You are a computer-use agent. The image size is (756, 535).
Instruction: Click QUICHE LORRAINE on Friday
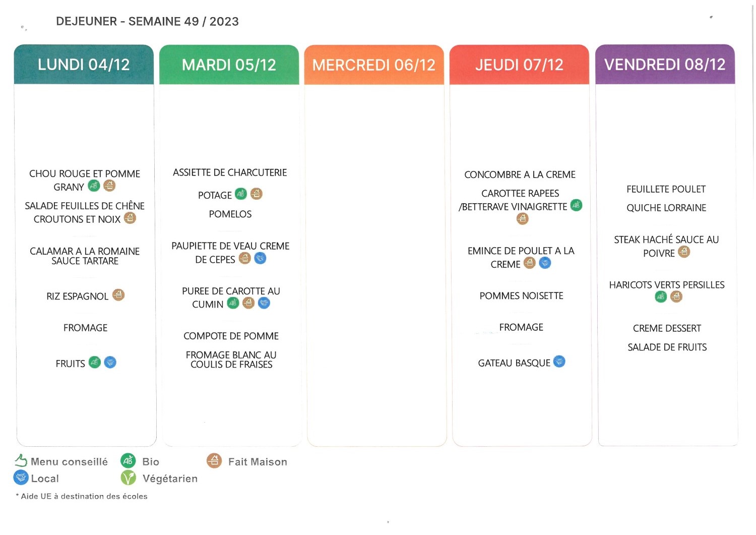tap(666, 208)
